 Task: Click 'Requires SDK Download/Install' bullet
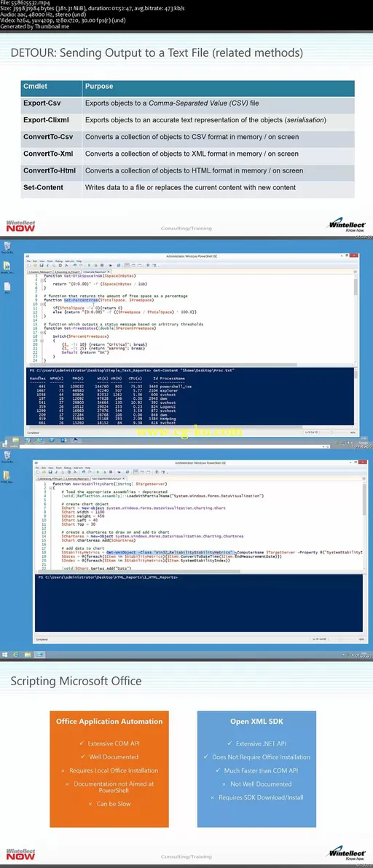point(256,797)
